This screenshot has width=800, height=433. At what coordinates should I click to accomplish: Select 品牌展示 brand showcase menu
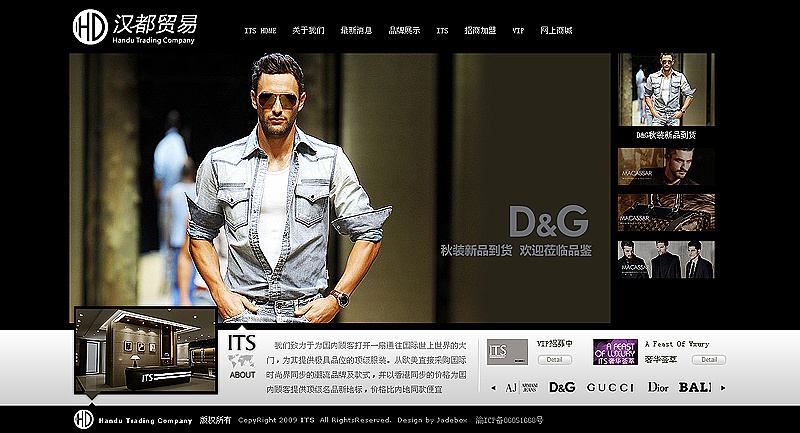click(x=404, y=31)
